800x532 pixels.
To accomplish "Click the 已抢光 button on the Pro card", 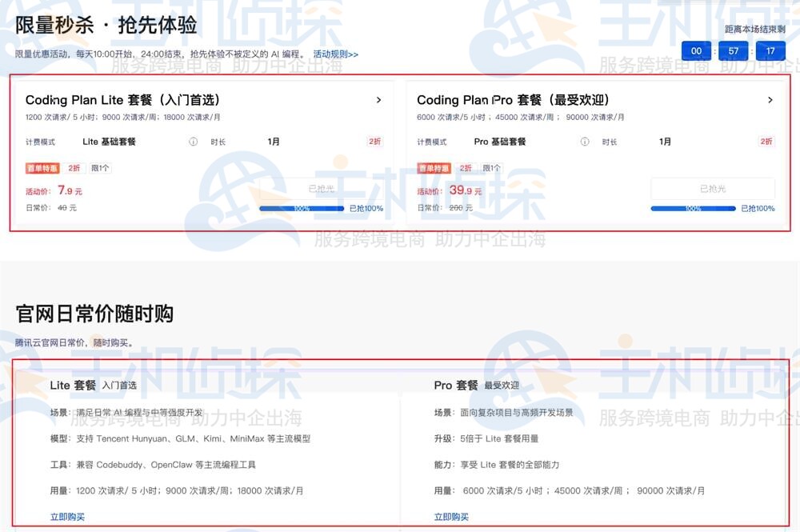I will point(711,189).
